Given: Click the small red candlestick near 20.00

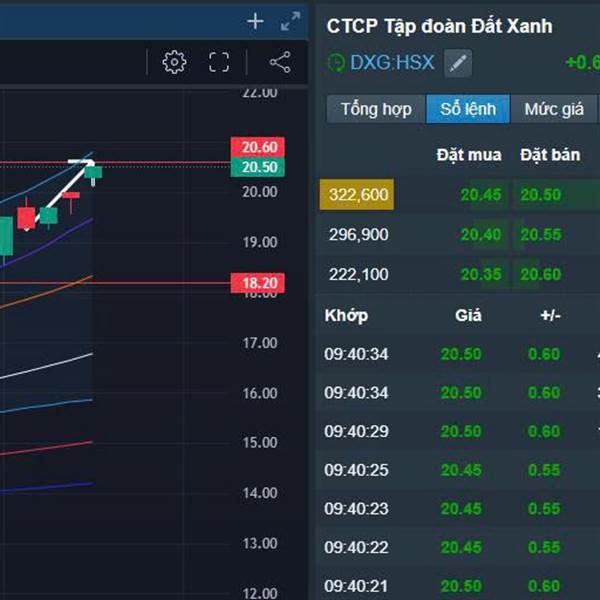Looking at the screenshot, I should click(71, 196).
